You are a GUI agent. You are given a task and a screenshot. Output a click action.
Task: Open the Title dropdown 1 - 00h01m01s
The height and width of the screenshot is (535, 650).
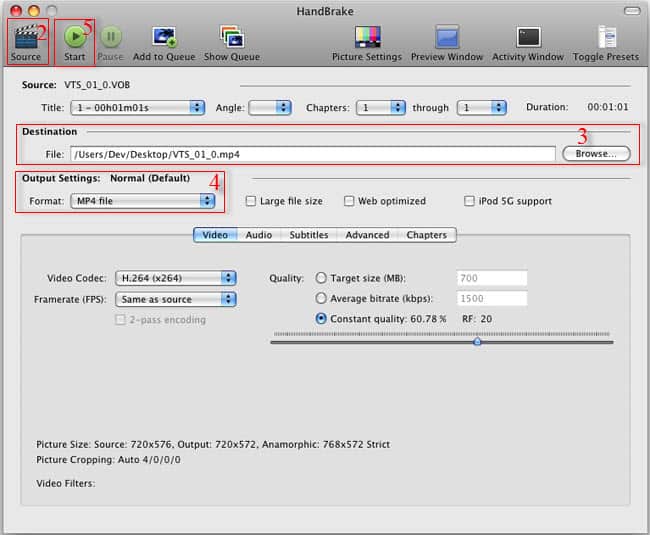[138, 108]
